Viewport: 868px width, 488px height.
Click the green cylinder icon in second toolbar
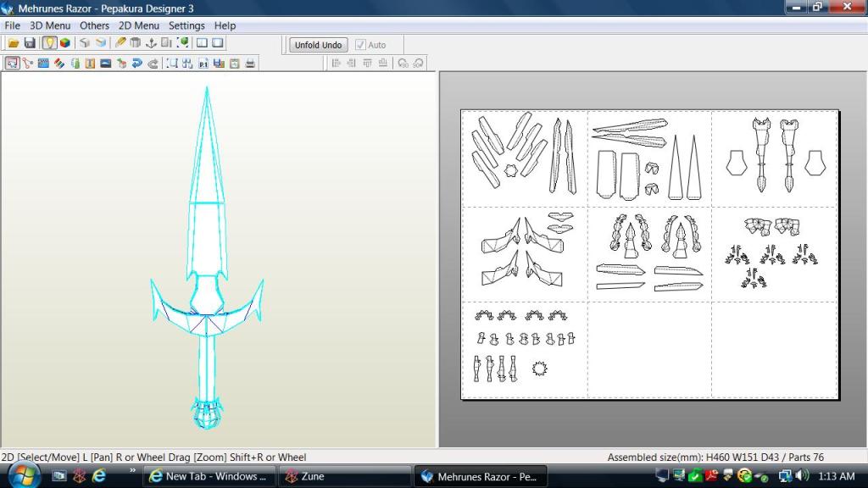pyautogui.click(x=75, y=63)
